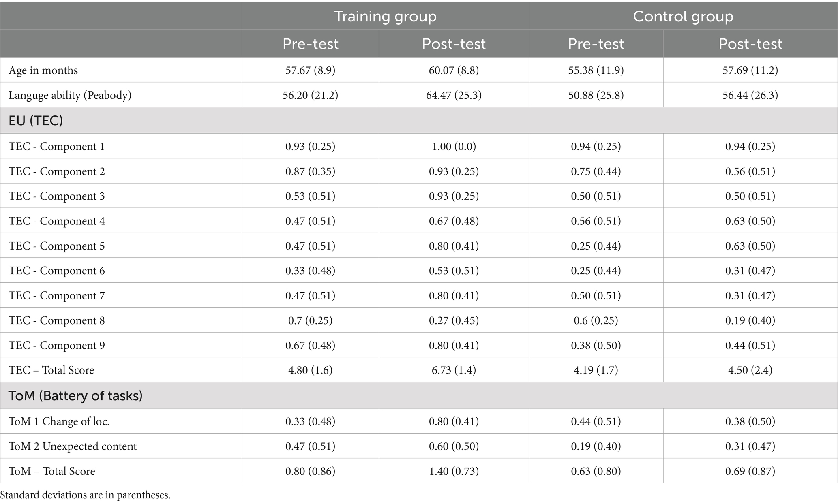
Task: Click the 1.00 (0.0) Component 1 cell
Action: (454, 146)
